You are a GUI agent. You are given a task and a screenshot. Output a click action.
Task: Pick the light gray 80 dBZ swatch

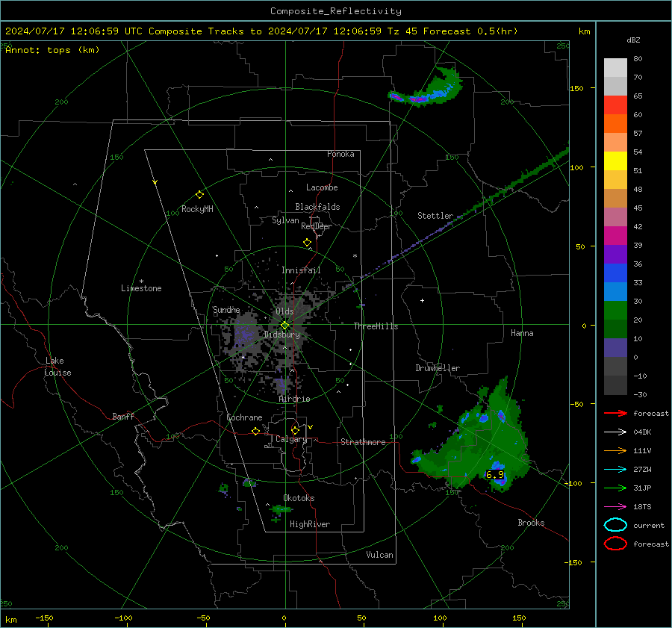tap(615, 67)
